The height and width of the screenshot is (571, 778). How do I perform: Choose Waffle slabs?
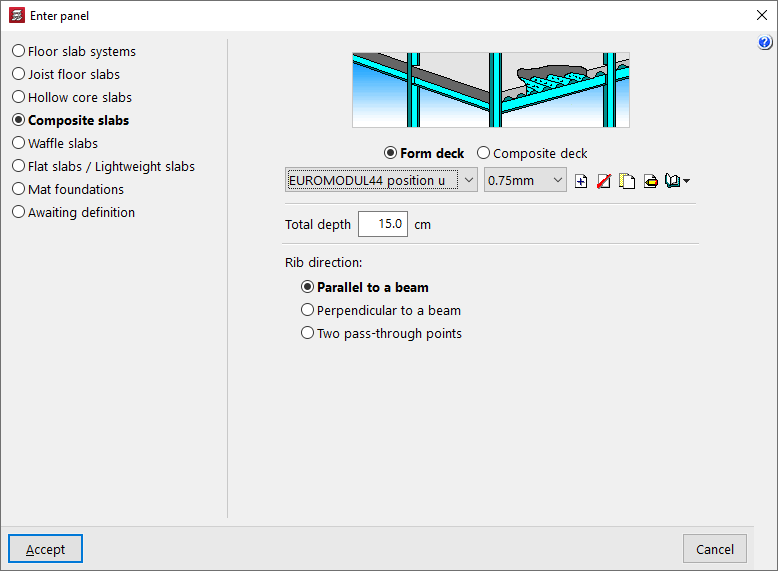click(x=55, y=143)
